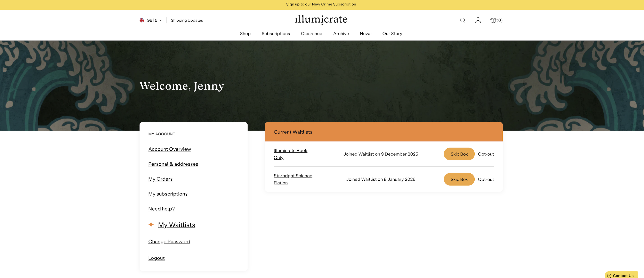Click the Contact Us help icon

tap(609, 276)
